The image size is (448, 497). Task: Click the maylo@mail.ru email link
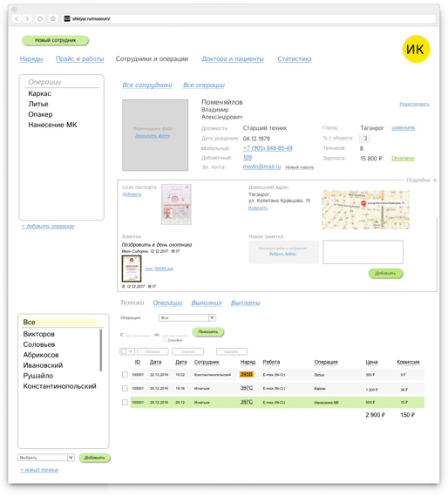coord(261,167)
